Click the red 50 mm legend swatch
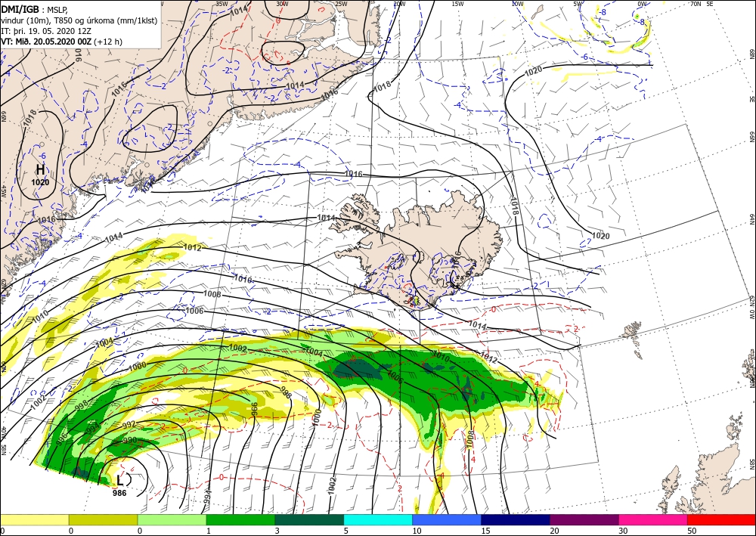Screen dimensions: 756x536 coord(721,519)
